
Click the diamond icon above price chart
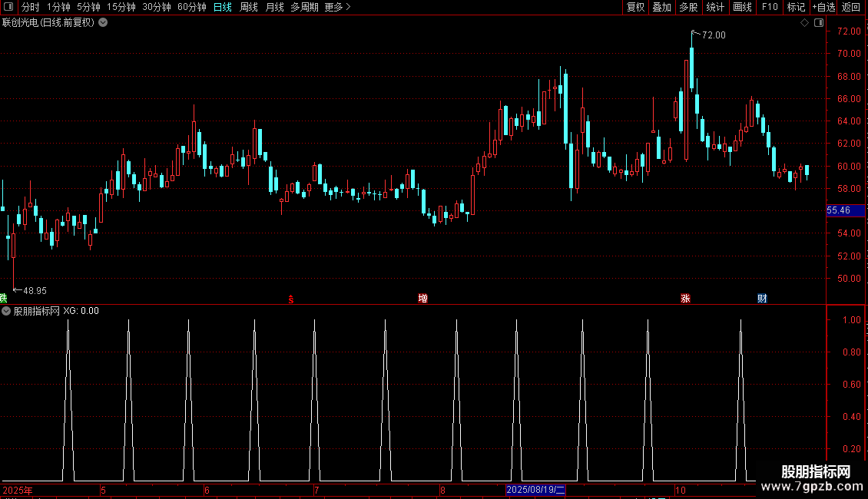[805, 23]
